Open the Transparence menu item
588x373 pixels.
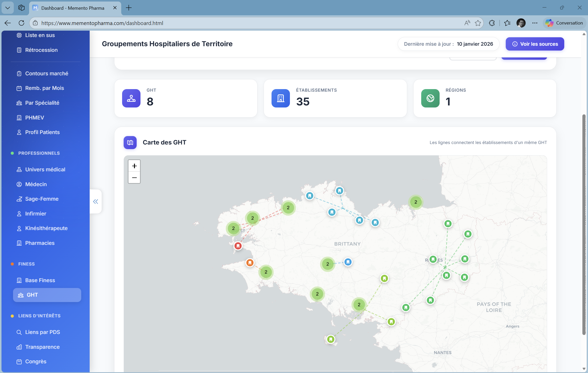click(x=42, y=347)
